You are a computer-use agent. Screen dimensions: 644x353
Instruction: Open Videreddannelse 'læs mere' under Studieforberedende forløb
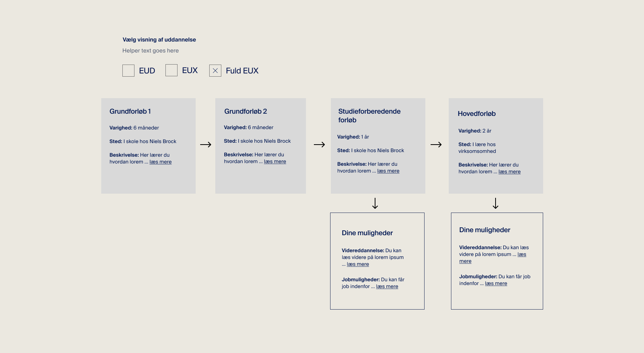pyautogui.click(x=358, y=264)
